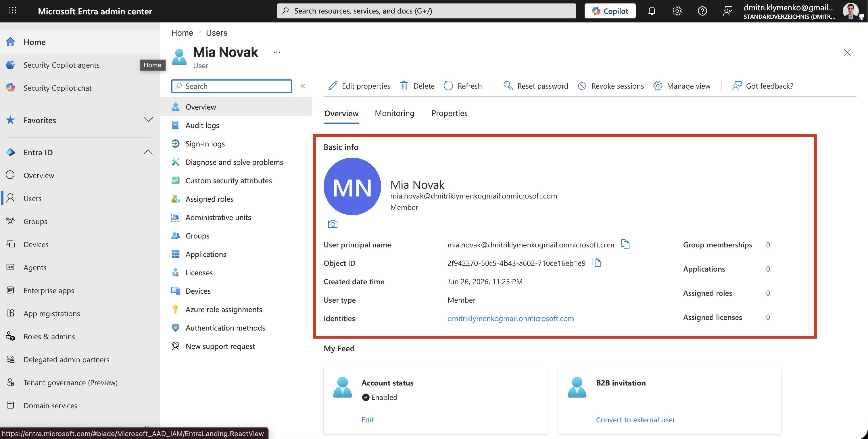
Task: Open the notifications bell icon
Action: (652, 11)
